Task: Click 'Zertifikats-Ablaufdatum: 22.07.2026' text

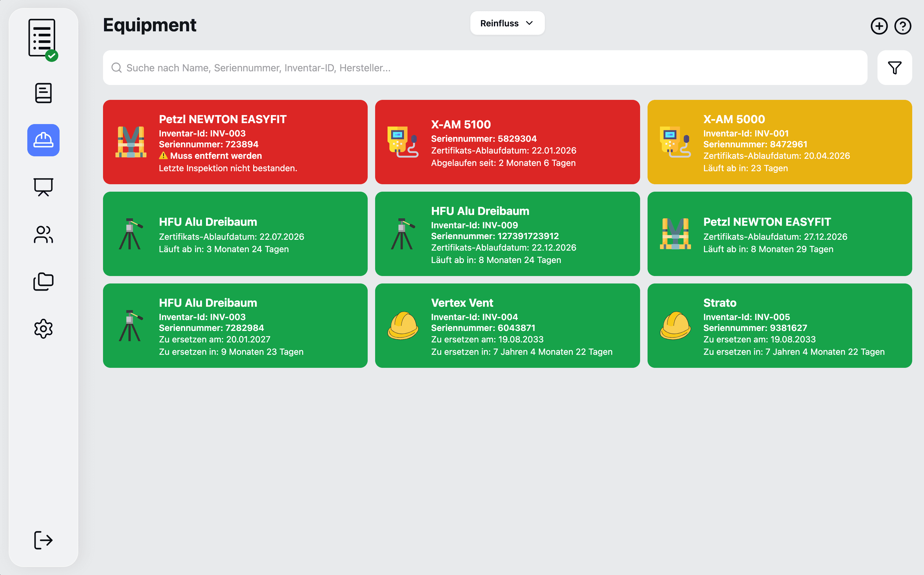Action: point(231,237)
